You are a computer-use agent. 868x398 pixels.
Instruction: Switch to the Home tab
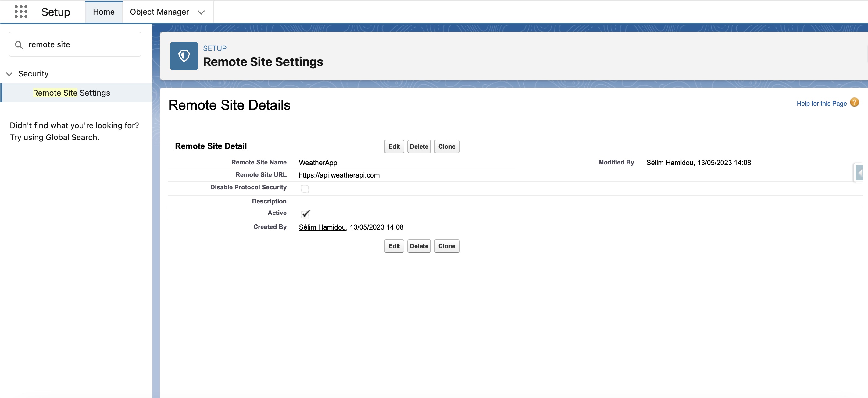(104, 12)
